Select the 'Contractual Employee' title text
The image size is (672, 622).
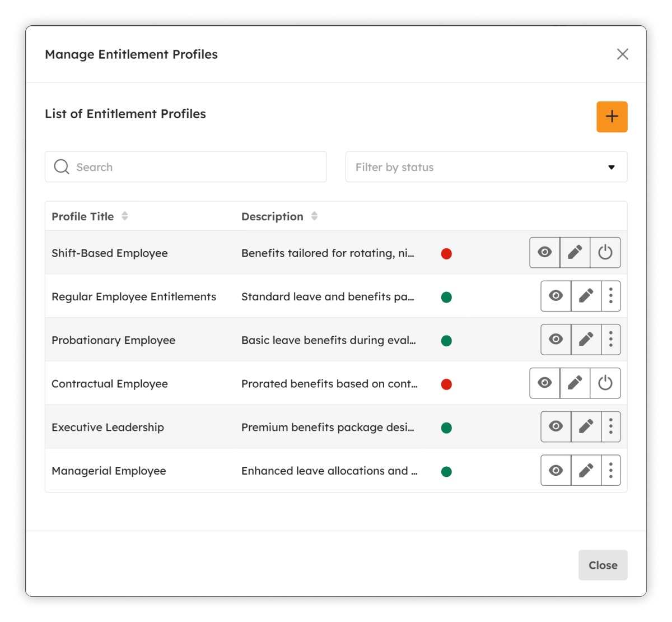point(110,384)
